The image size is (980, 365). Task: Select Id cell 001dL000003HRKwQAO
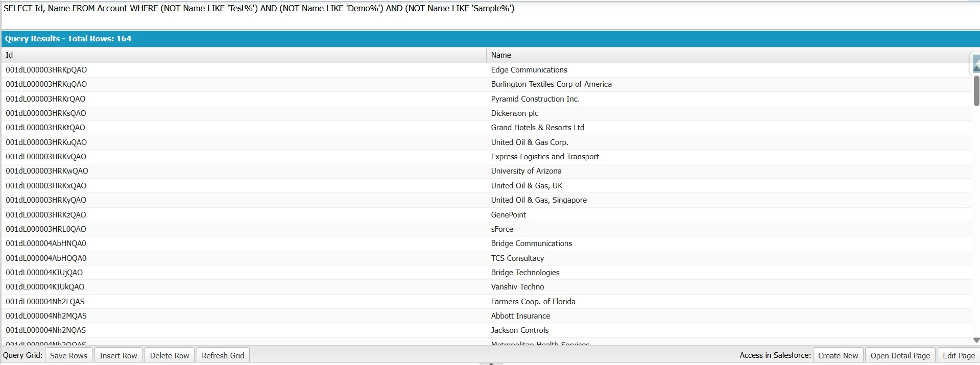click(x=244, y=171)
